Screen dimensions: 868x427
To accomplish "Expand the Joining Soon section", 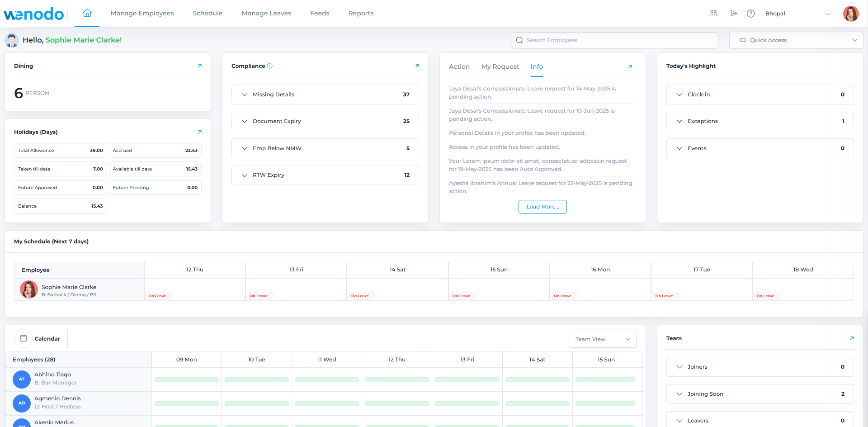I will 679,394.
